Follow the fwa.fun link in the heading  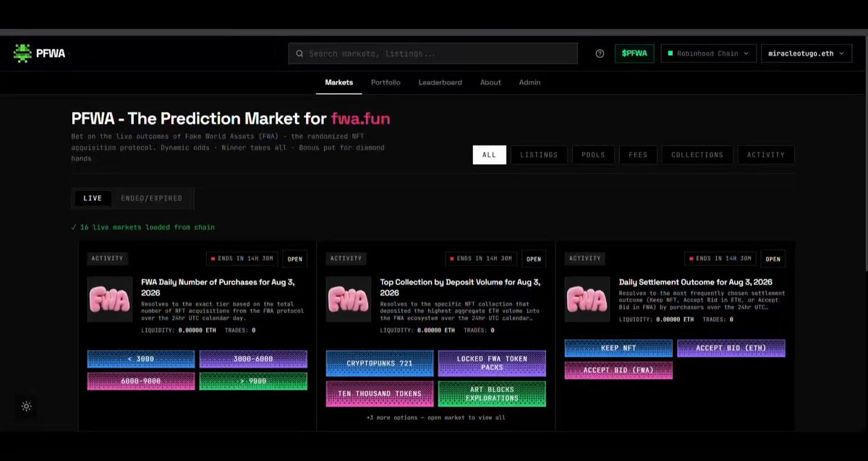point(360,119)
